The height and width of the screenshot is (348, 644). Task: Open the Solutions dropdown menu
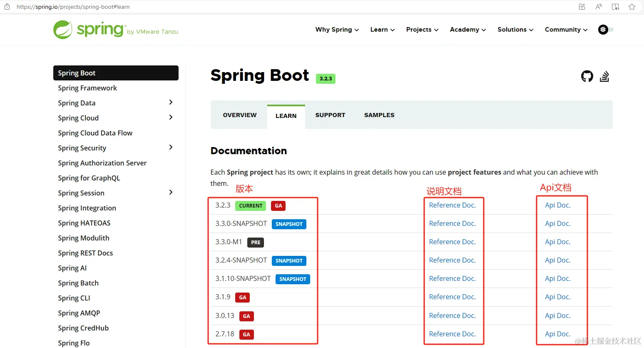point(515,30)
